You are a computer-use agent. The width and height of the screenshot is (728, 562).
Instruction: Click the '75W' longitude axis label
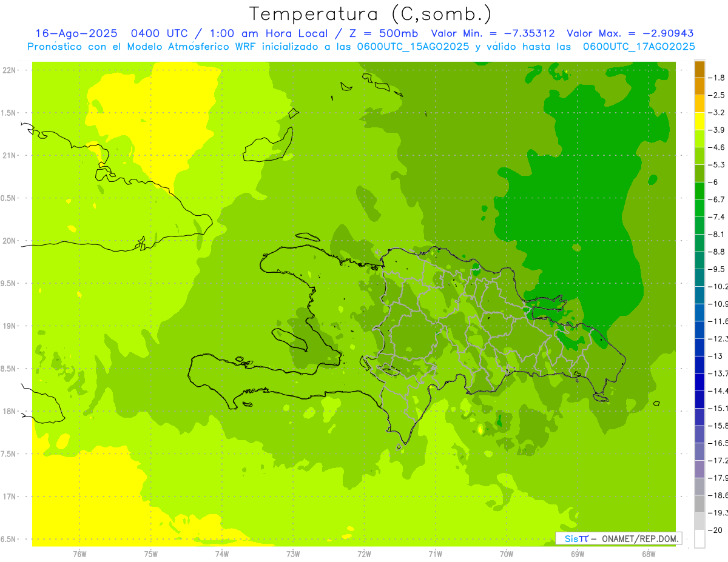coord(151,554)
